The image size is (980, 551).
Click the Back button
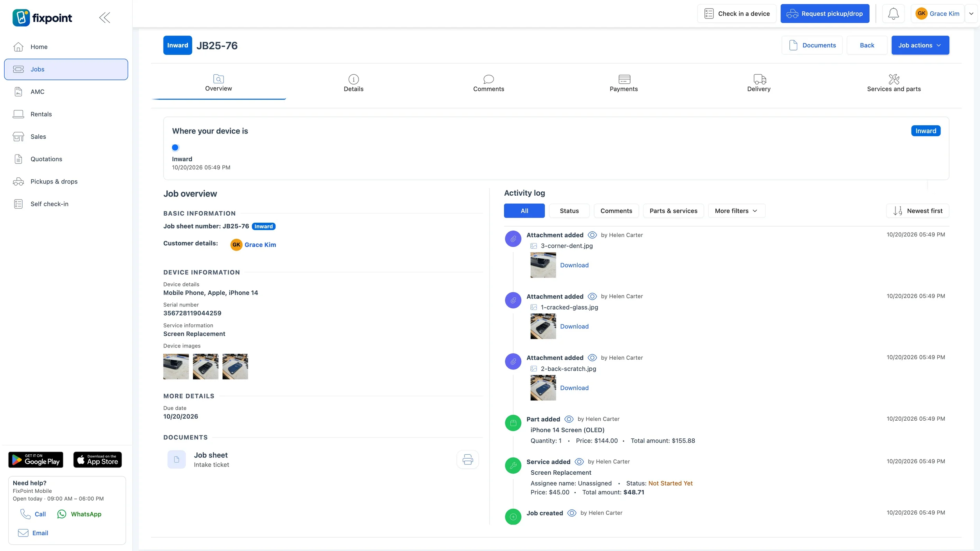click(867, 45)
